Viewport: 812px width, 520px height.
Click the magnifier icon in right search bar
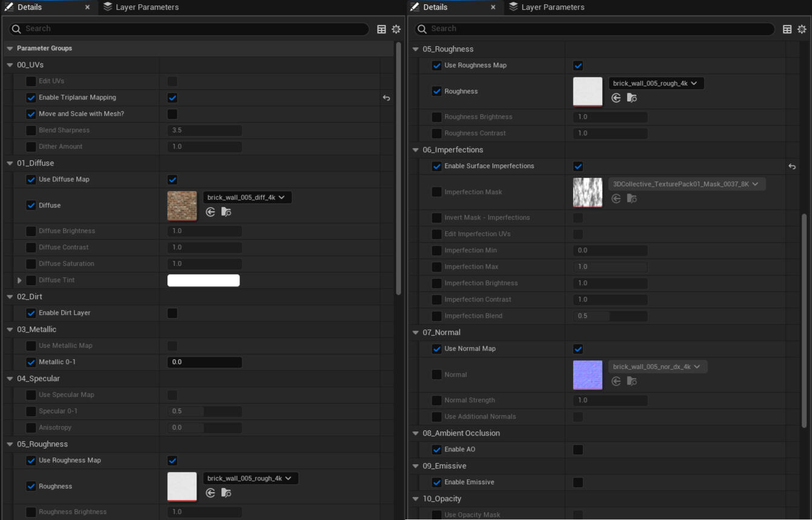pyautogui.click(x=421, y=29)
